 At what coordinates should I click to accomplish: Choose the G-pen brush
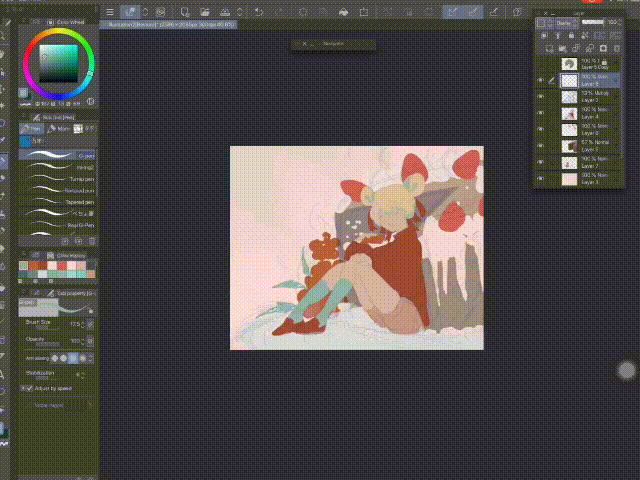tap(58, 156)
